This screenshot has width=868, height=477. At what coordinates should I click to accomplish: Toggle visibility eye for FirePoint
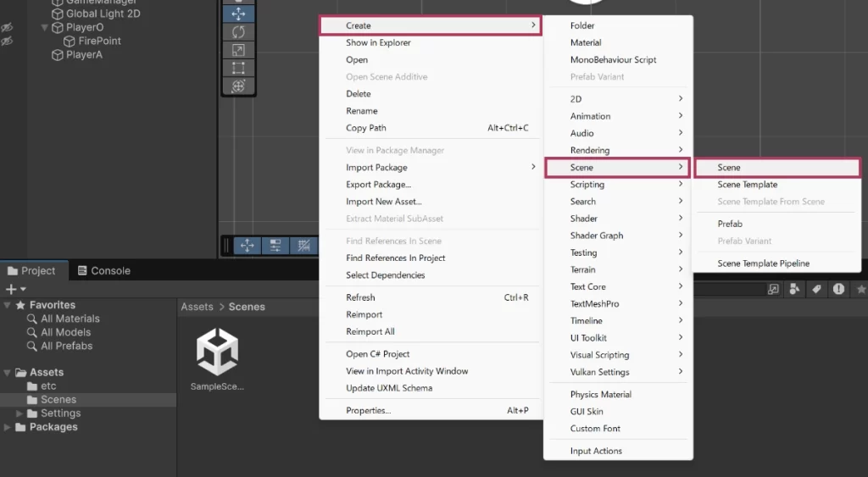[x=7, y=41]
